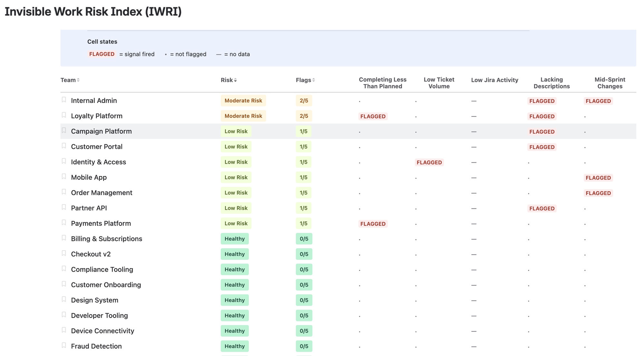Bookmark the Identity & Access row
The width and height of the screenshot is (644, 356).
point(64,161)
